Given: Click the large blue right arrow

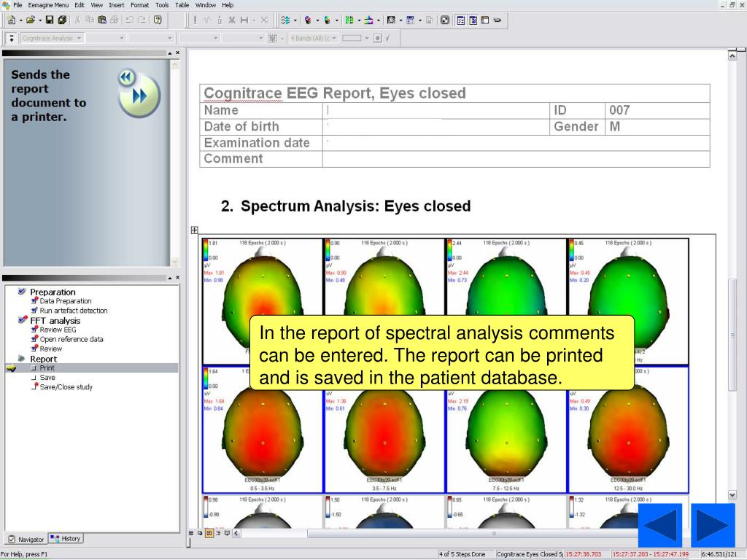Looking at the screenshot, I should pos(713,525).
